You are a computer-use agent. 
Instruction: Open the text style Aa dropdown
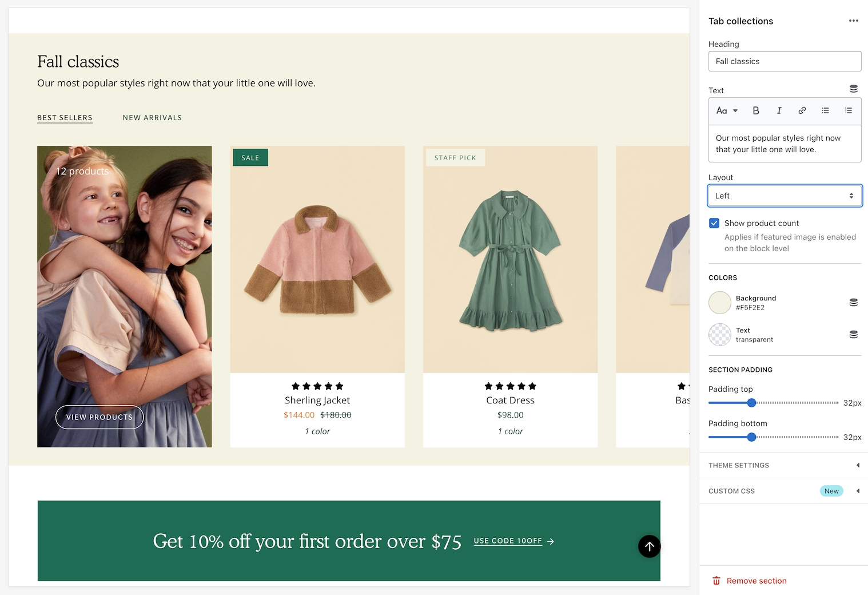727,111
